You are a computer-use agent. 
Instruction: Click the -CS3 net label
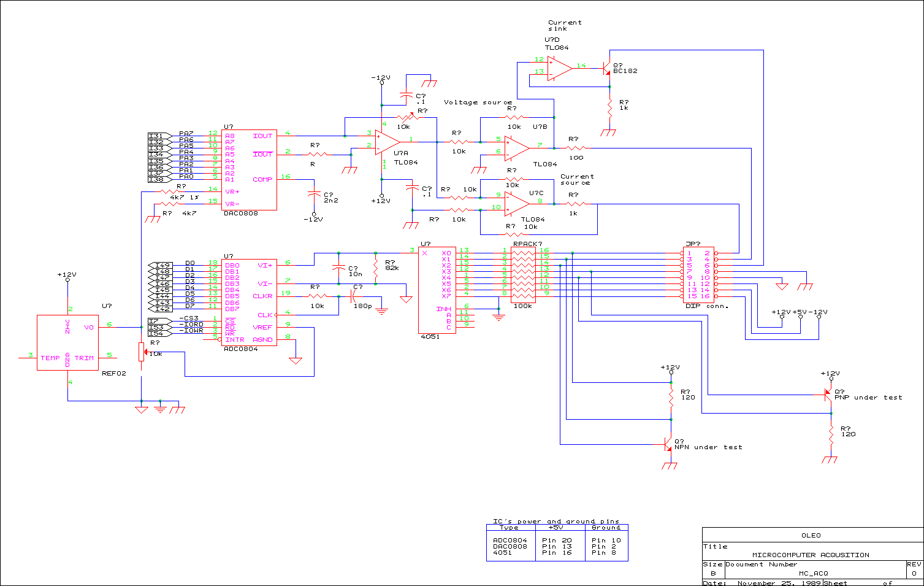click(188, 318)
